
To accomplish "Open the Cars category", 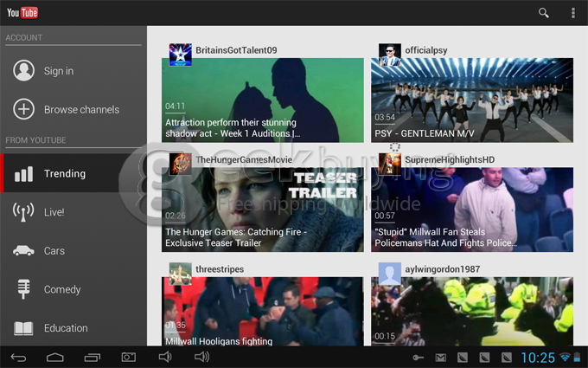I will [73, 250].
